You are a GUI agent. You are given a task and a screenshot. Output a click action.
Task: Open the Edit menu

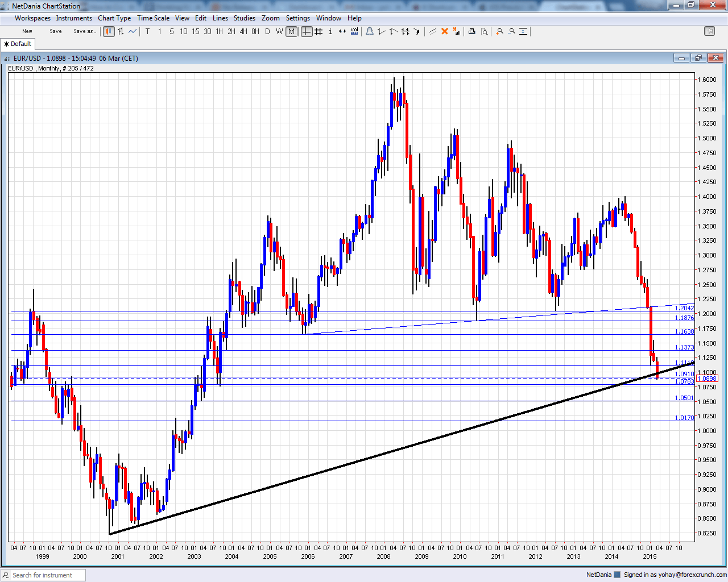[201, 18]
